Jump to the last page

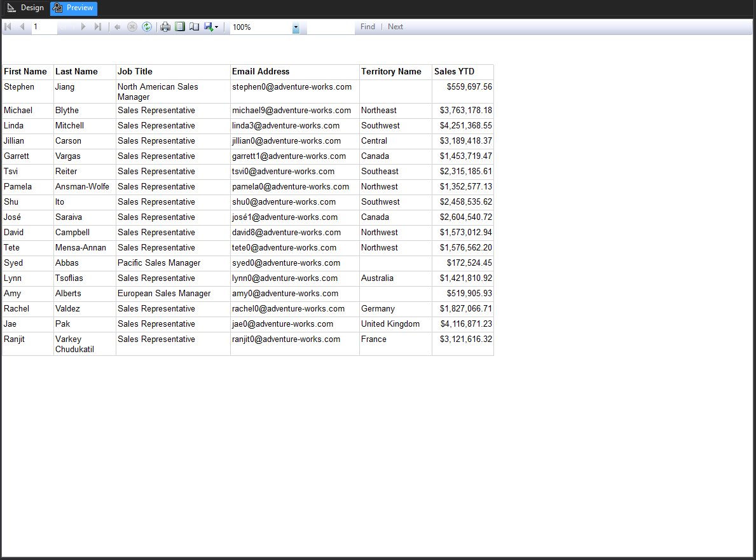pyautogui.click(x=97, y=27)
